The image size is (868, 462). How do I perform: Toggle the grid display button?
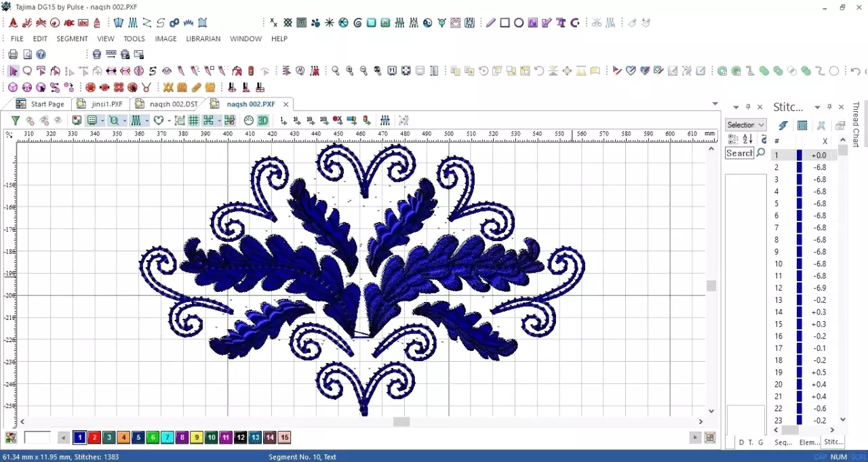click(x=193, y=121)
